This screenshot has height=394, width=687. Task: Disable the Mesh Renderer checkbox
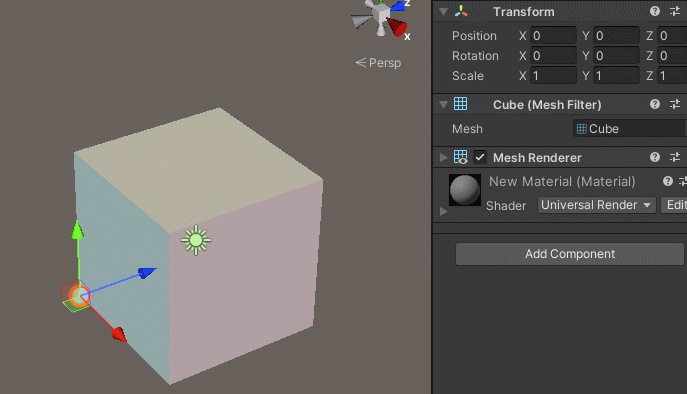click(x=480, y=157)
